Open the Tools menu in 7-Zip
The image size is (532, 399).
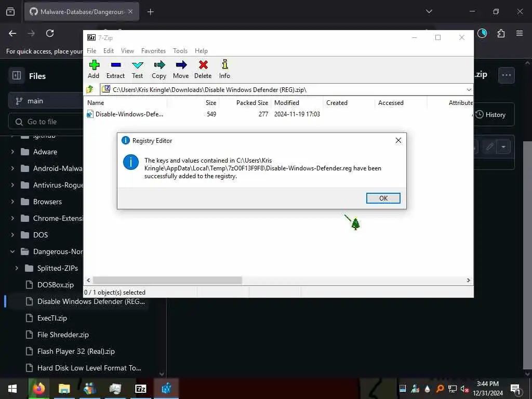[180, 51]
